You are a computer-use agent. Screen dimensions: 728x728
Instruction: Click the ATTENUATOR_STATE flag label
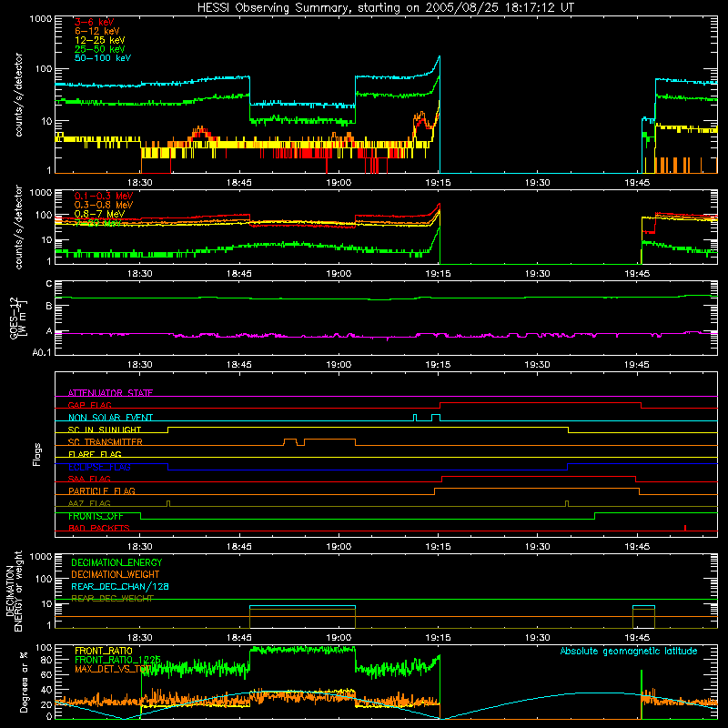110,393
